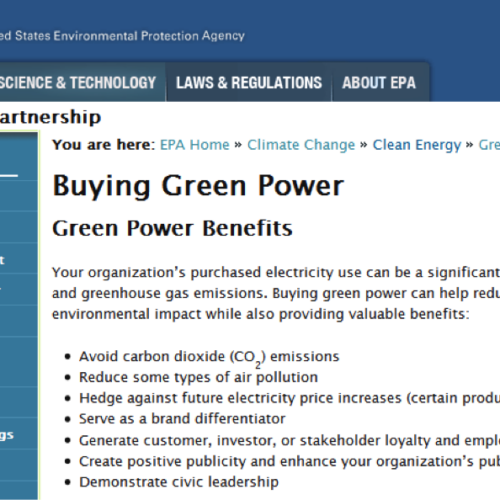Select the About EPA navigation tab
Viewport: 500px width, 500px height.
point(379,82)
